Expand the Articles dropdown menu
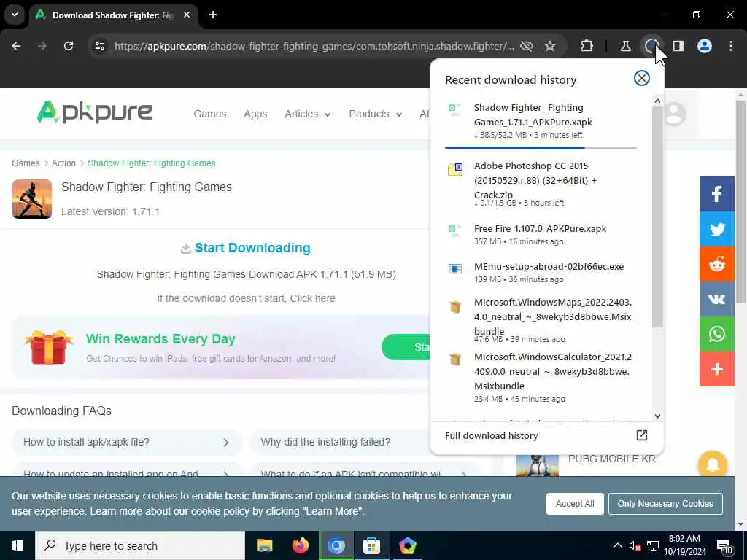Viewport: 747px width, 560px height. (307, 114)
